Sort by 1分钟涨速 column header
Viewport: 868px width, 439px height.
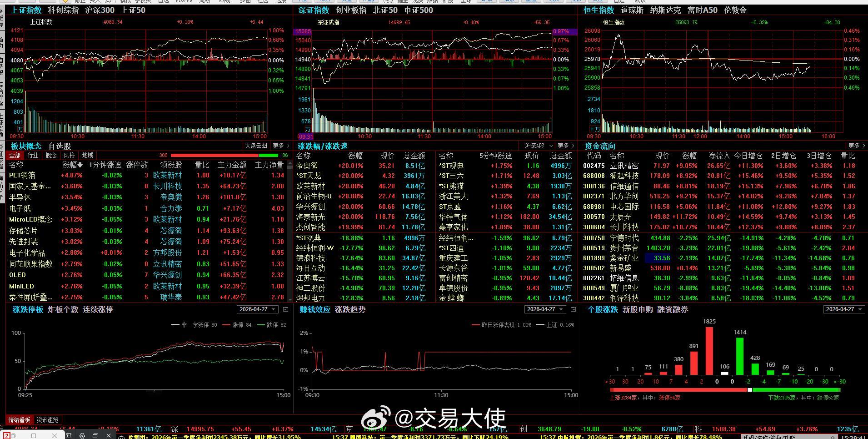(105, 165)
